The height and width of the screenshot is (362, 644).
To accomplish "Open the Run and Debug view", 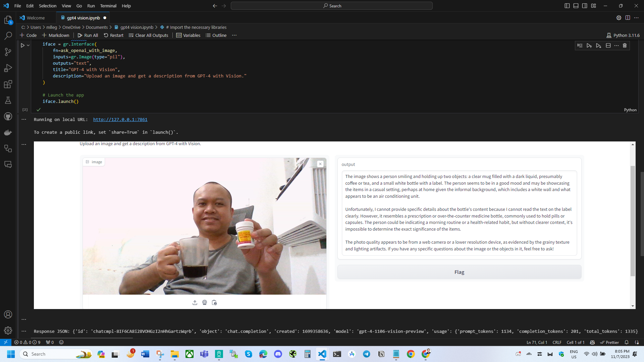I will coord(8,68).
